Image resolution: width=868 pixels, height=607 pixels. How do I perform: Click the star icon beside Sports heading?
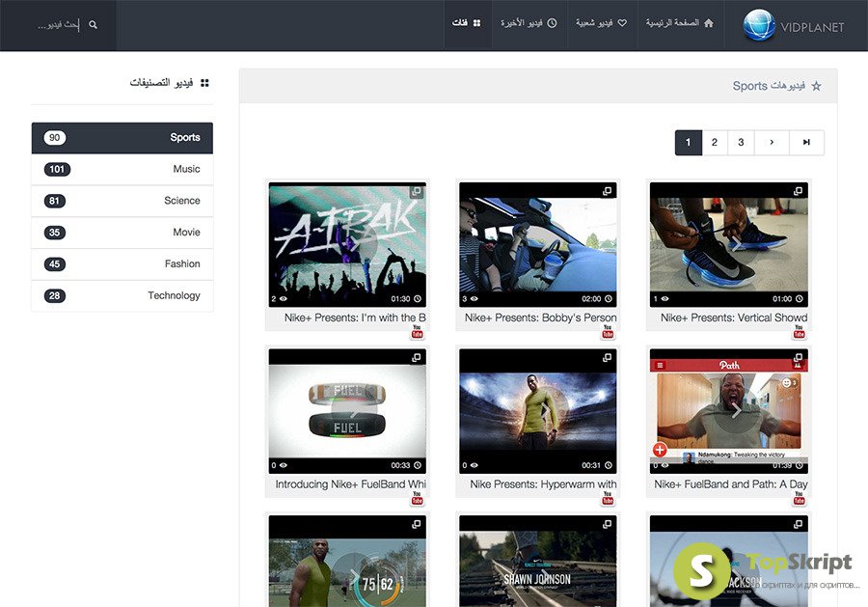816,86
